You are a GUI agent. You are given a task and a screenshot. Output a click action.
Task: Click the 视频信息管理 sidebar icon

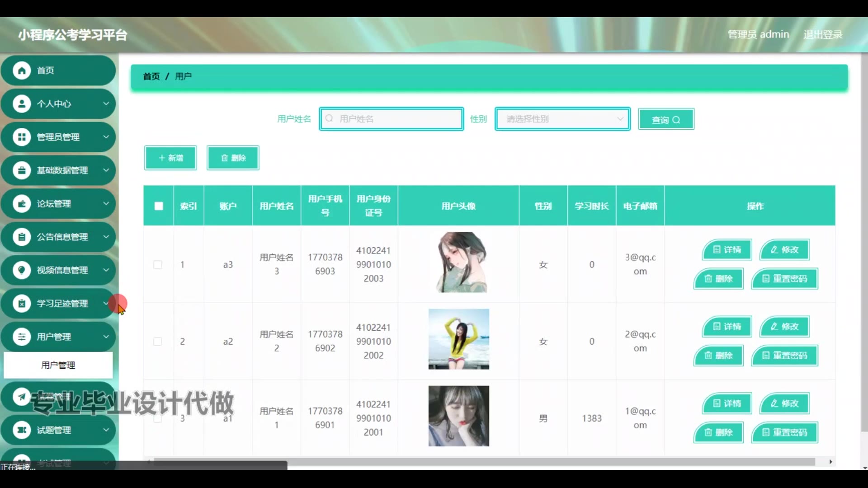pyautogui.click(x=21, y=270)
